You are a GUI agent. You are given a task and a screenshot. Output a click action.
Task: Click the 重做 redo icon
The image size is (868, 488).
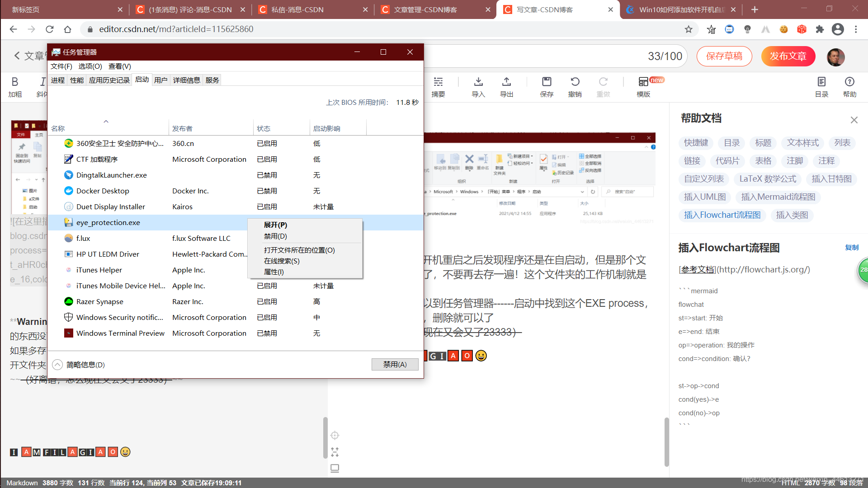tap(603, 82)
